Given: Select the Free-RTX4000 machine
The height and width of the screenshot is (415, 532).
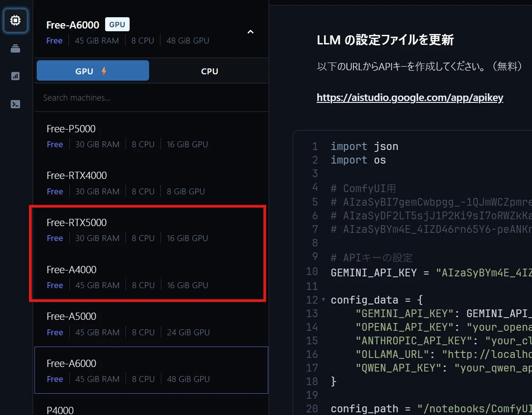Looking at the screenshot, I should point(151,183).
